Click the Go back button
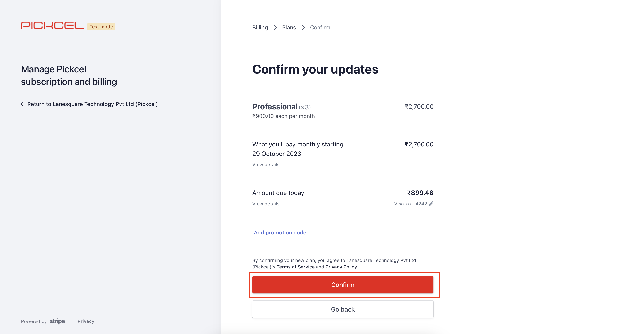This screenshot has height=334, width=644. 343,309
